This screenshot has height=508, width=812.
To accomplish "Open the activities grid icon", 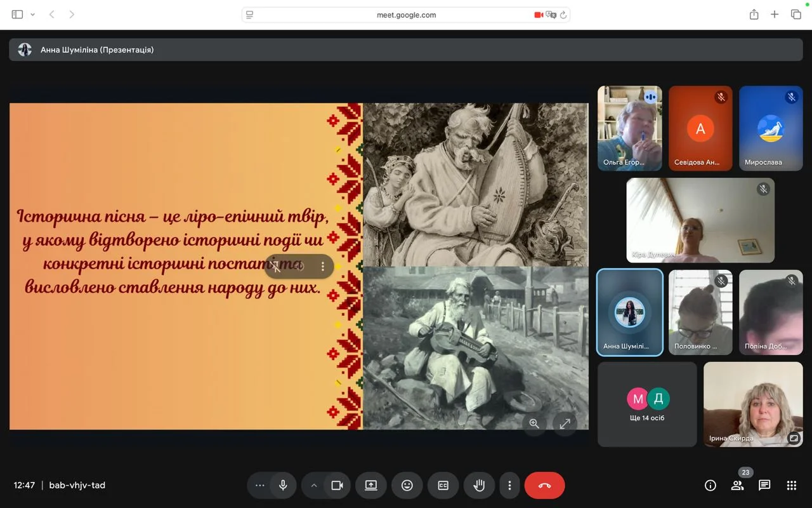I will (x=791, y=486).
